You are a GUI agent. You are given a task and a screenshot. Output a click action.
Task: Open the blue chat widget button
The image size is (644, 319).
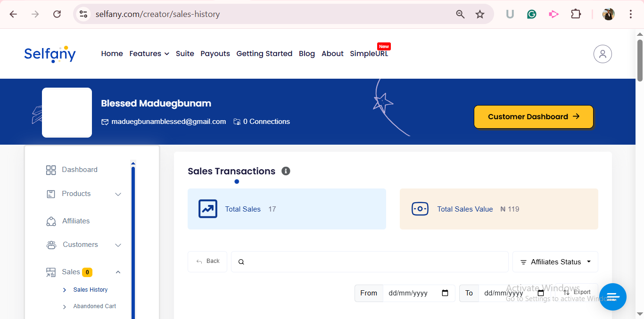tap(613, 297)
